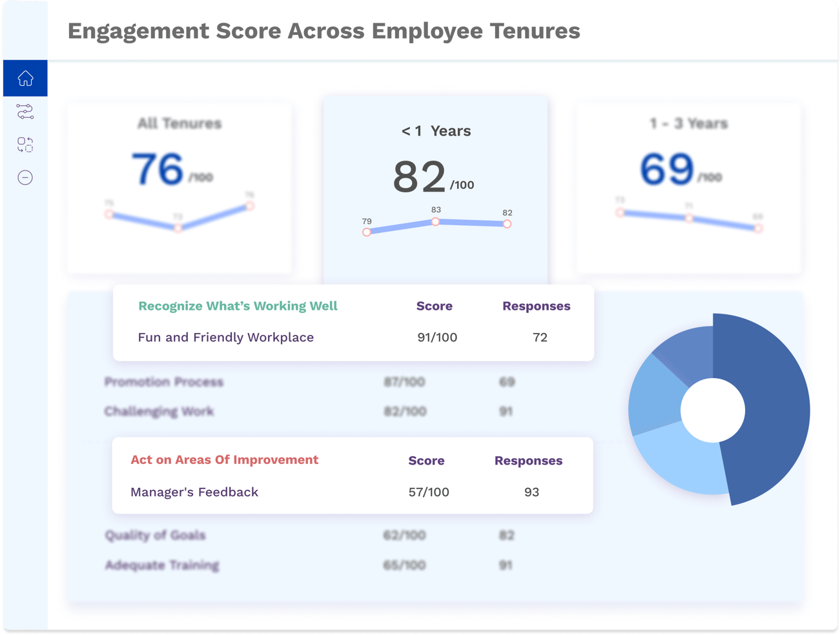The image size is (840, 635).
Task: Open the 'Promotion Process' row
Action: (x=164, y=381)
